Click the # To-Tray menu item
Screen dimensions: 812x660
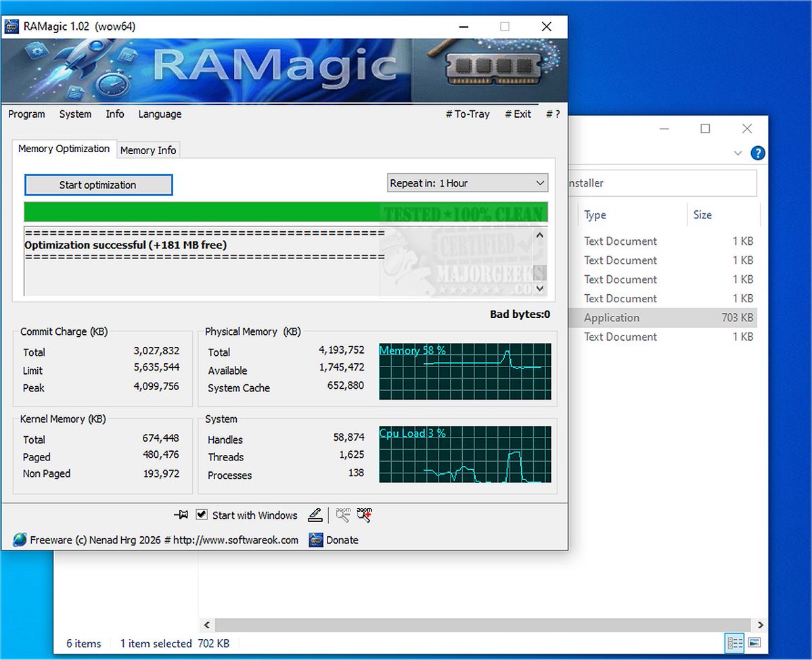(468, 114)
